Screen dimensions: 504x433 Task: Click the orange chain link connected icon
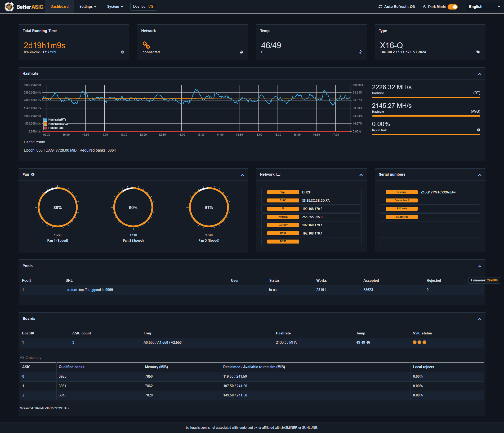146,45
